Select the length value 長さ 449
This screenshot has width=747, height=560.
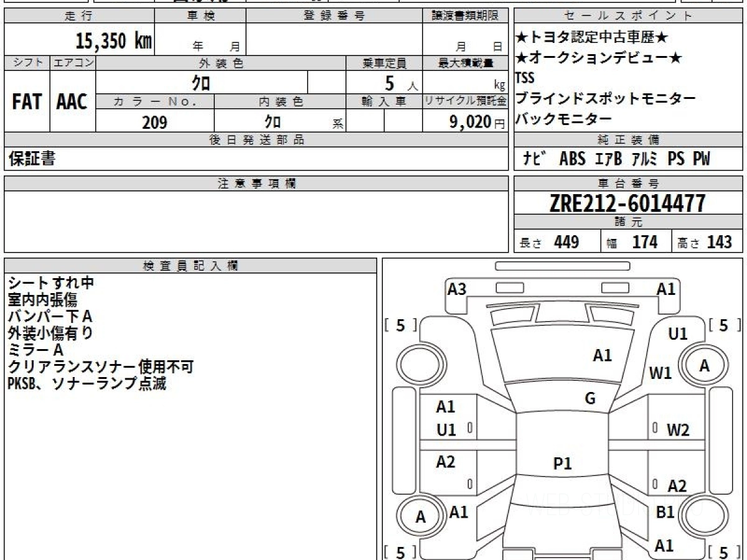coord(550,242)
